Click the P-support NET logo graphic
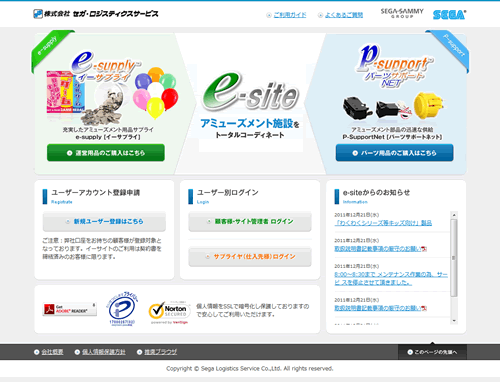Viewport: 500px width, 382px height. (x=395, y=66)
